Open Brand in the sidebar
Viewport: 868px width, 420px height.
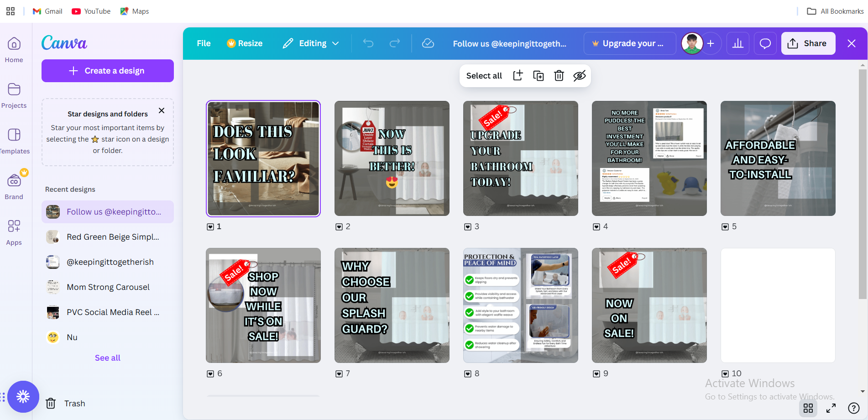coord(14,187)
